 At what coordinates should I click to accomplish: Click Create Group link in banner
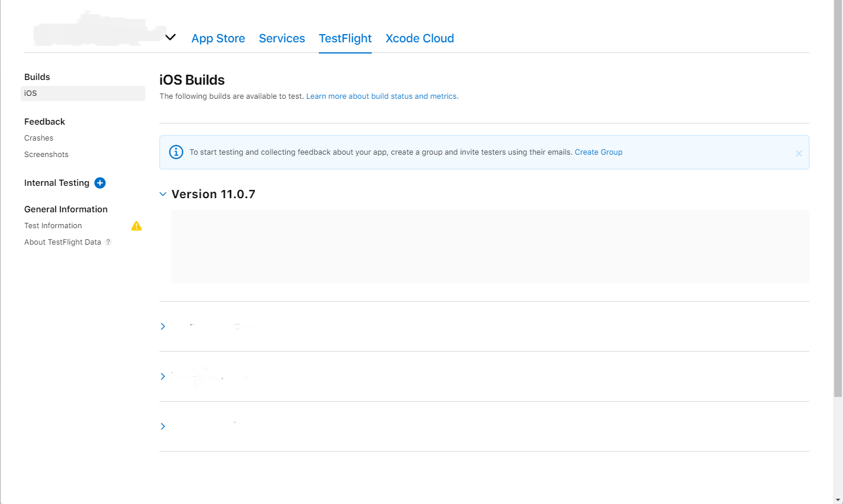tap(598, 152)
